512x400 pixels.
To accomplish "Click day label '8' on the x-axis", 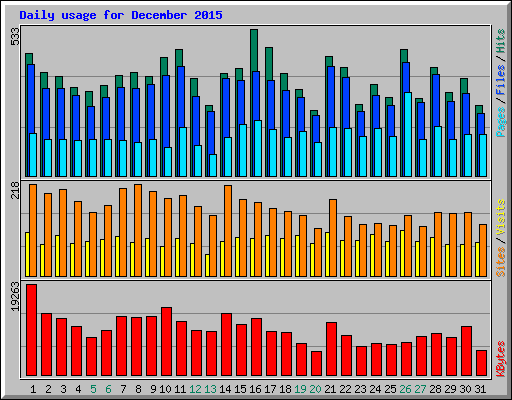I will (x=138, y=389).
